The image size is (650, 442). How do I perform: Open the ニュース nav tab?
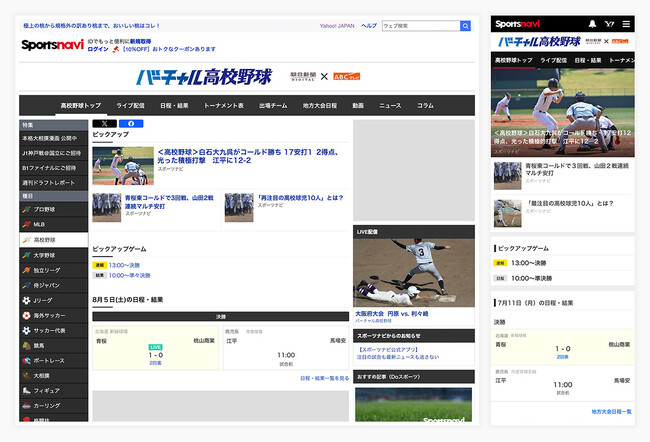pos(390,106)
